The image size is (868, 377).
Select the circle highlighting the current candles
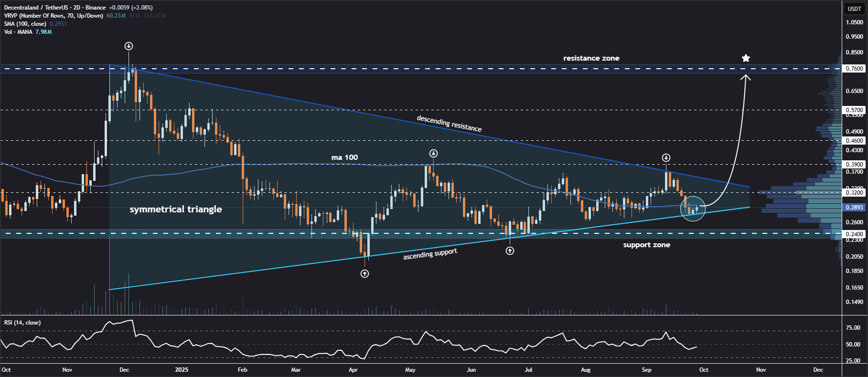click(693, 209)
